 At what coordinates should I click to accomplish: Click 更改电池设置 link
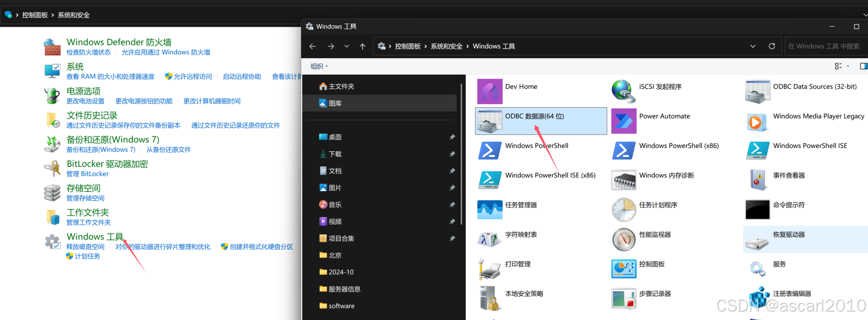85,101
